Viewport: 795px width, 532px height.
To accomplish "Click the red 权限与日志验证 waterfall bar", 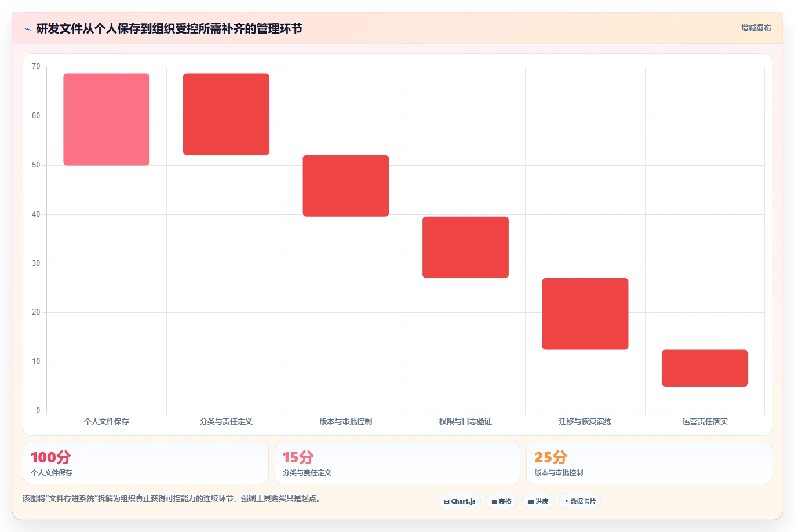I will [465, 247].
